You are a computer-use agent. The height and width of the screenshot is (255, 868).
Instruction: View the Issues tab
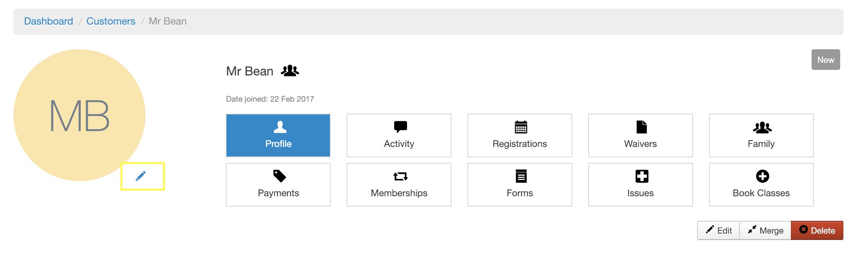(640, 185)
